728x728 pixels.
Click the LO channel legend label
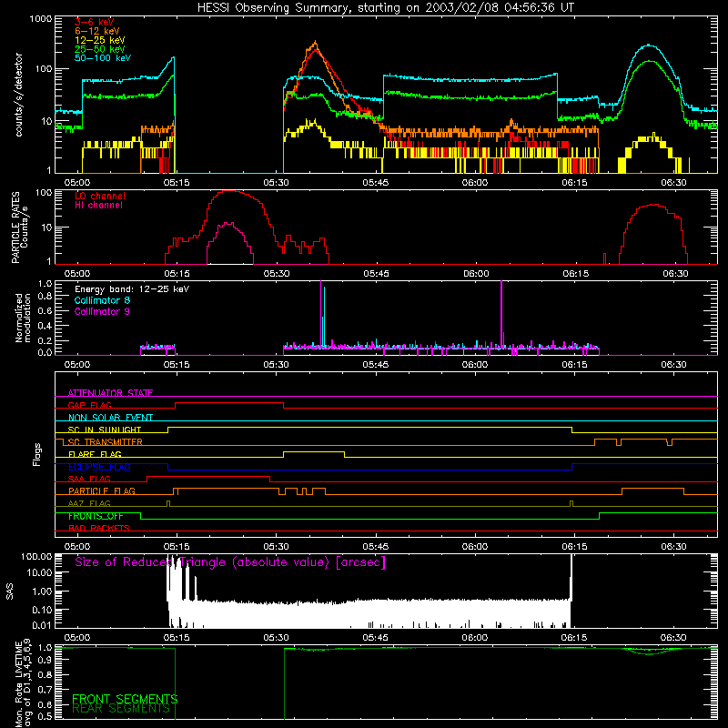(100, 196)
